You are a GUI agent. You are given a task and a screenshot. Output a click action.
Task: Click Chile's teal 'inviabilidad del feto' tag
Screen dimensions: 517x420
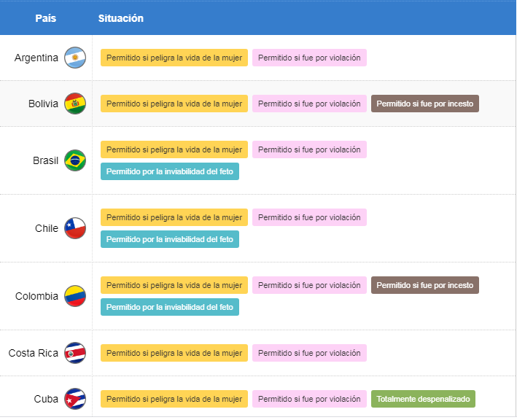pos(170,239)
